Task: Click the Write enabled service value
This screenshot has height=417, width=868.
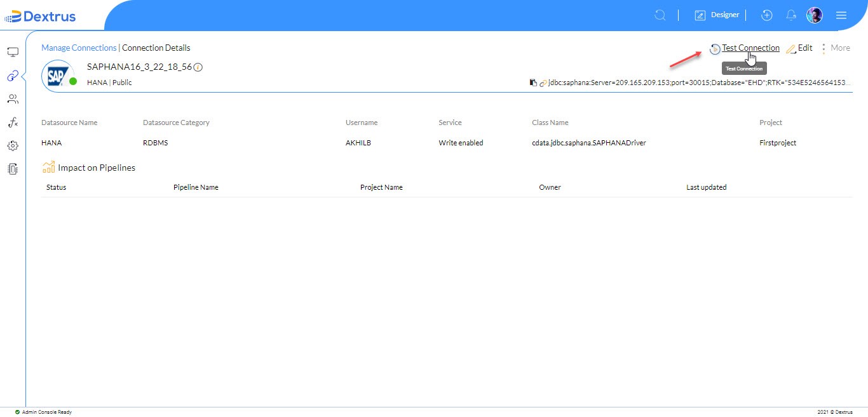Action: click(x=461, y=143)
